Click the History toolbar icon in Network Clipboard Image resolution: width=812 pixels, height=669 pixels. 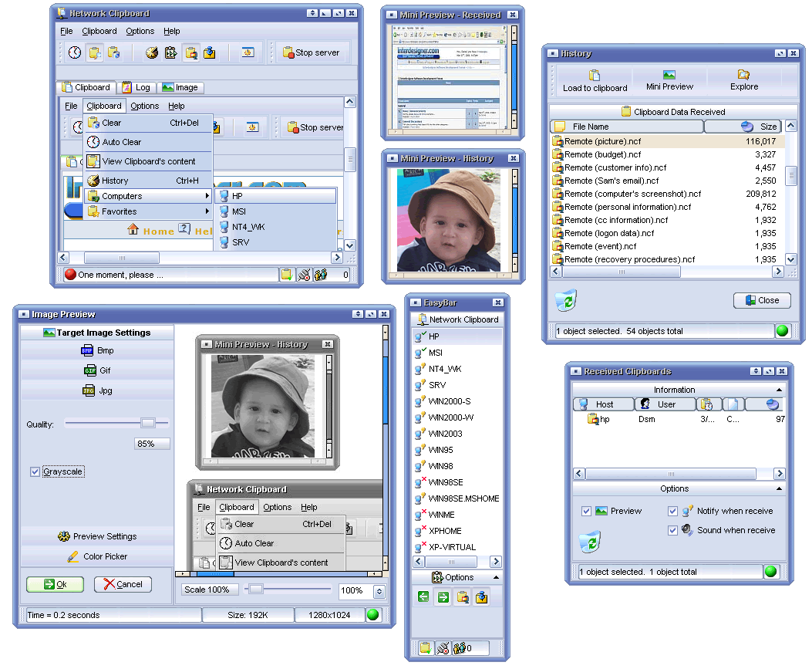pos(151,52)
